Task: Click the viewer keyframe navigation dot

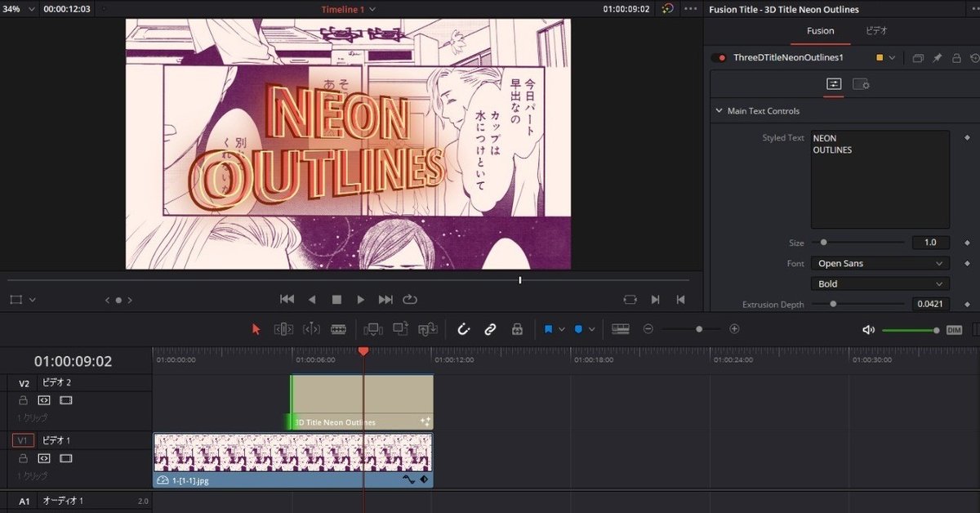Action: tap(118, 300)
